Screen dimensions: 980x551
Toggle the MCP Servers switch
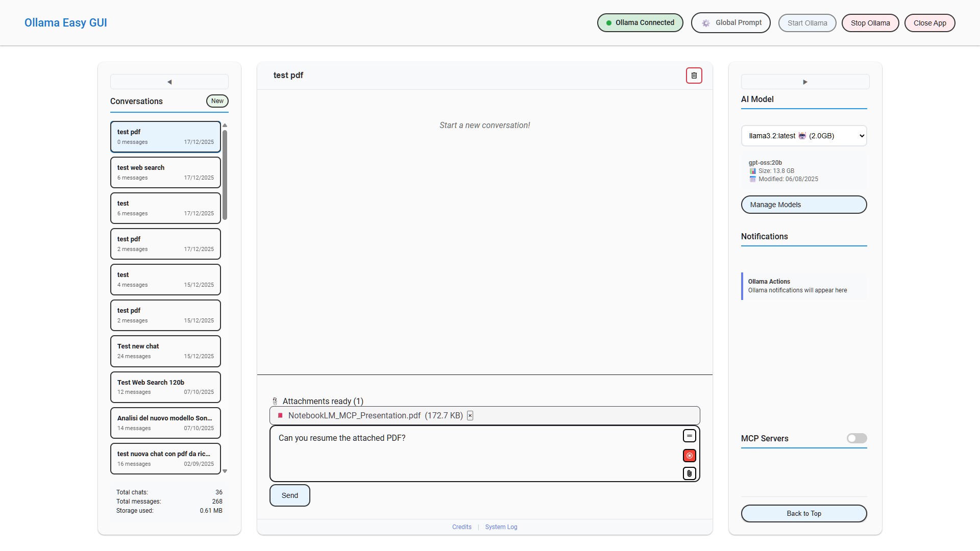(856, 438)
